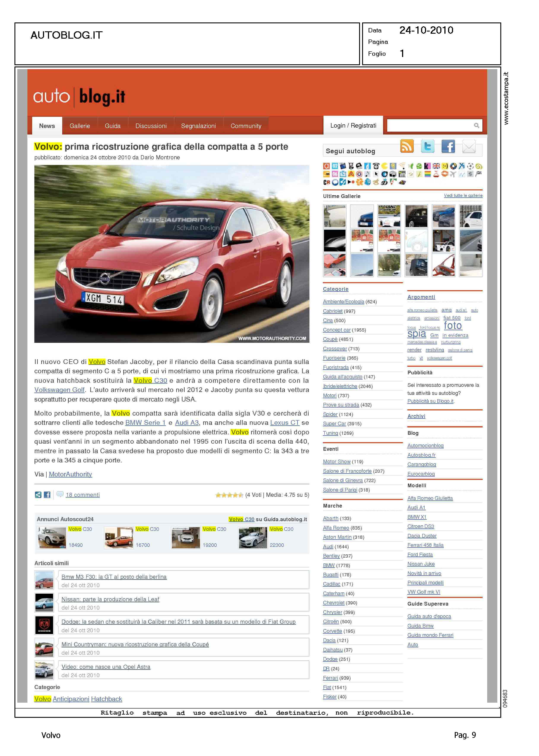The width and height of the screenshot is (539, 756).
Task: Switch to the Discussioni tab
Action: point(151,126)
